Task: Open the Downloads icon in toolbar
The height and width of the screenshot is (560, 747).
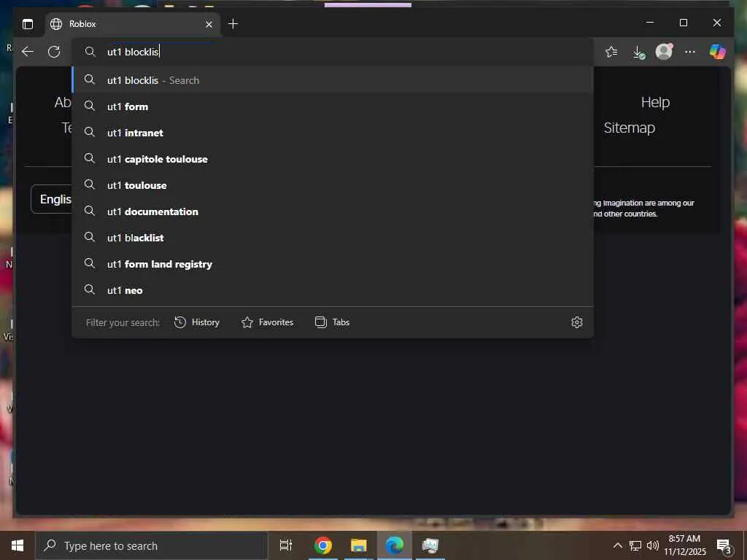Action: pyautogui.click(x=638, y=52)
